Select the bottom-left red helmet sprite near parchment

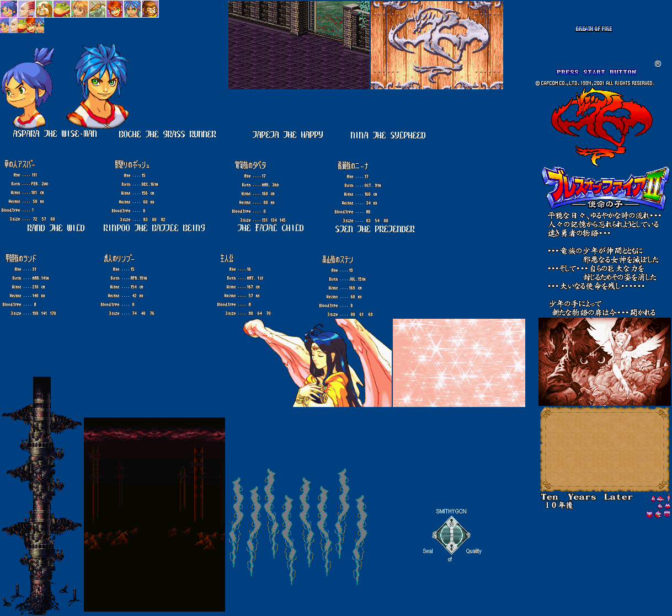[649, 514]
